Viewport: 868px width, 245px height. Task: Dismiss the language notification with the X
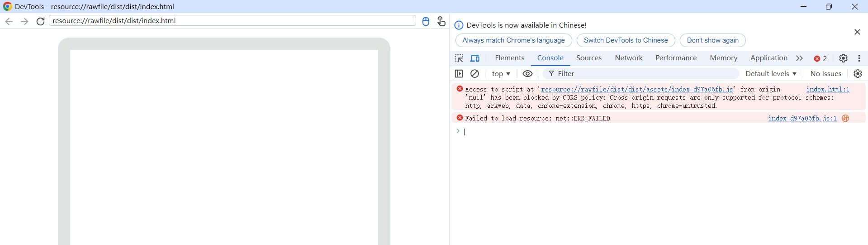[857, 32]
